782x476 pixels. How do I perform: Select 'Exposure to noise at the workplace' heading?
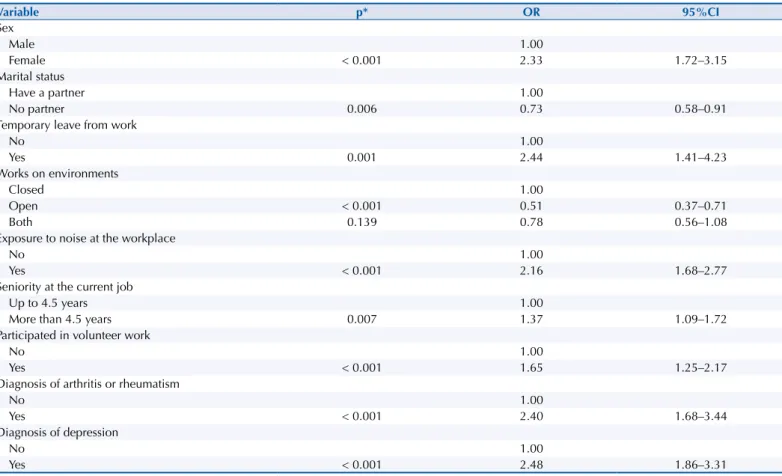pyautogui.click(x=87, y=238)
